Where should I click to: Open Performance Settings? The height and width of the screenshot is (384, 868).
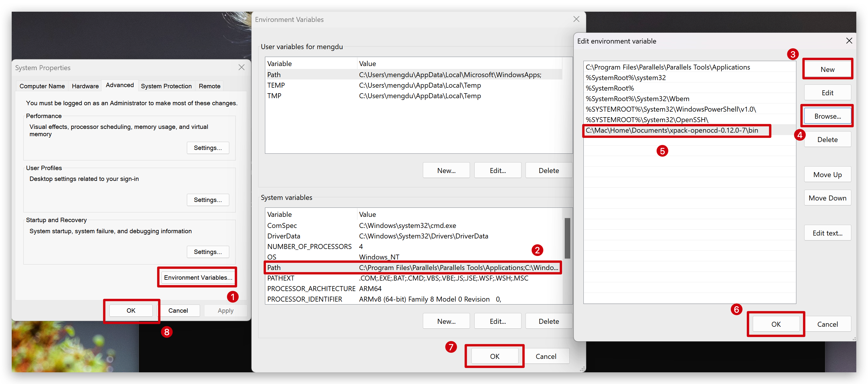pos(208,148)
